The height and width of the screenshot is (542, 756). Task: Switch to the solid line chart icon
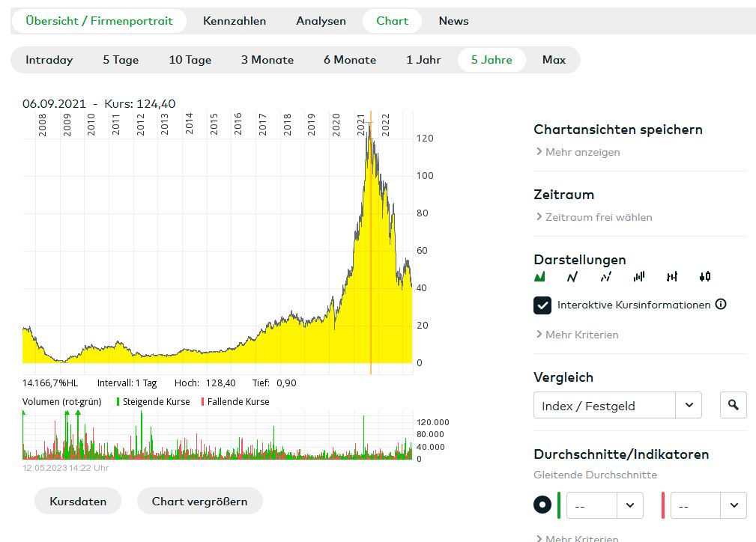572,277
